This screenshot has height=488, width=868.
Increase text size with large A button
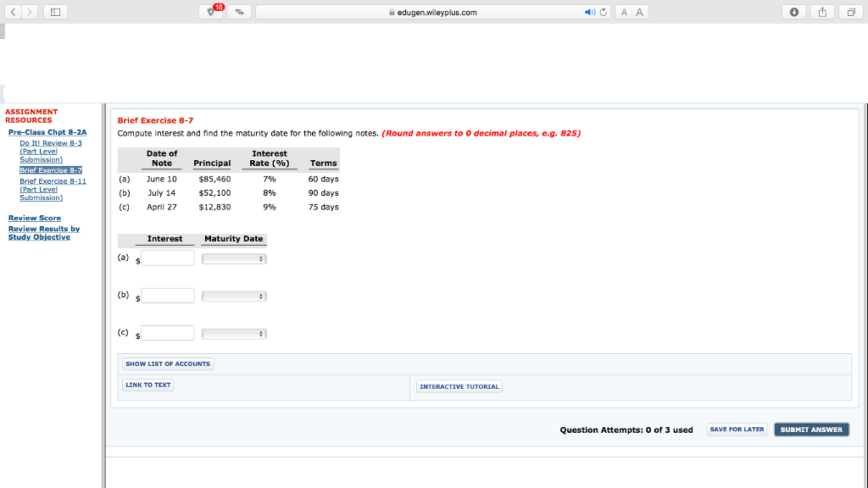coord(639,12)
